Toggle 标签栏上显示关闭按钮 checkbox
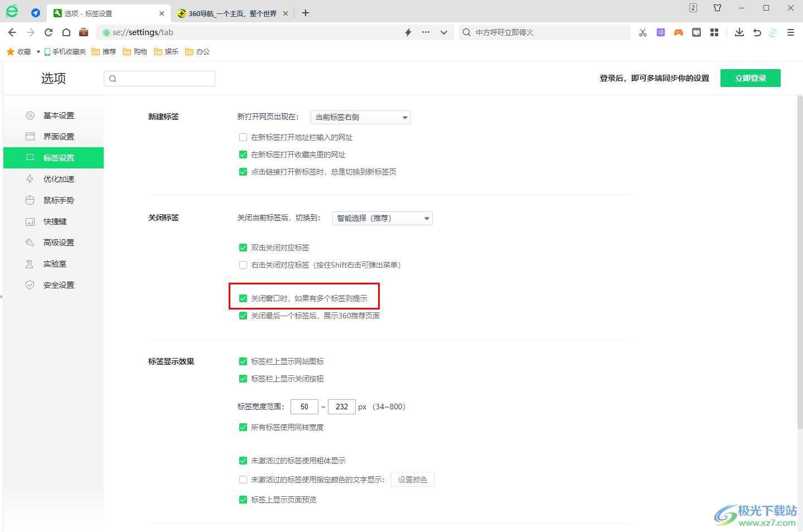This screenshot has width=803, height=532. coord(243,379)
